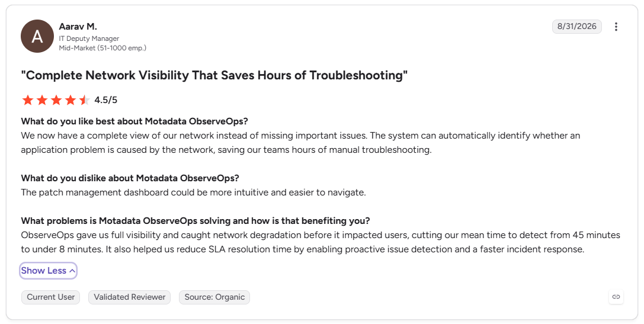Click the Mid-Market company size label
The height and width of the screenshot is (324, 644).
102,48
